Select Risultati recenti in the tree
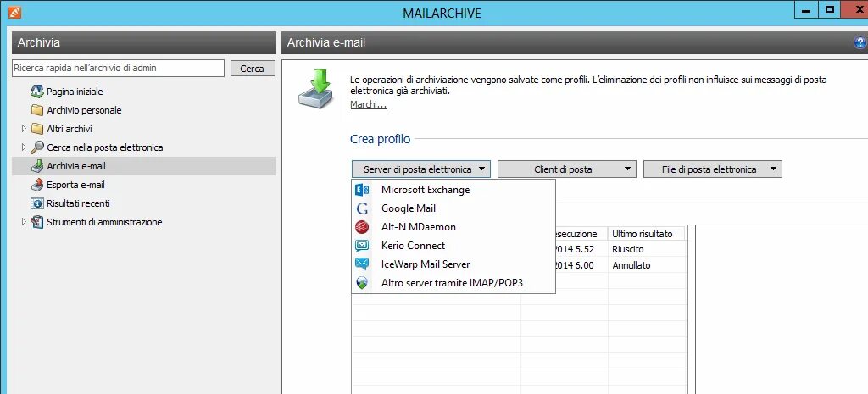The width and height of the screenshot is (868, 394). (x=78, y=203)
